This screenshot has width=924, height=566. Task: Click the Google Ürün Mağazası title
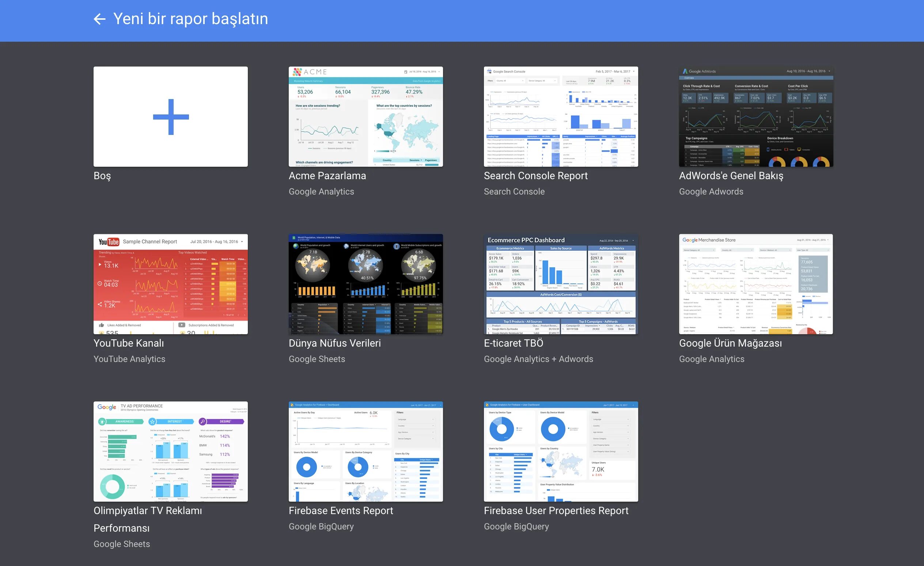[x=730, y=343]
